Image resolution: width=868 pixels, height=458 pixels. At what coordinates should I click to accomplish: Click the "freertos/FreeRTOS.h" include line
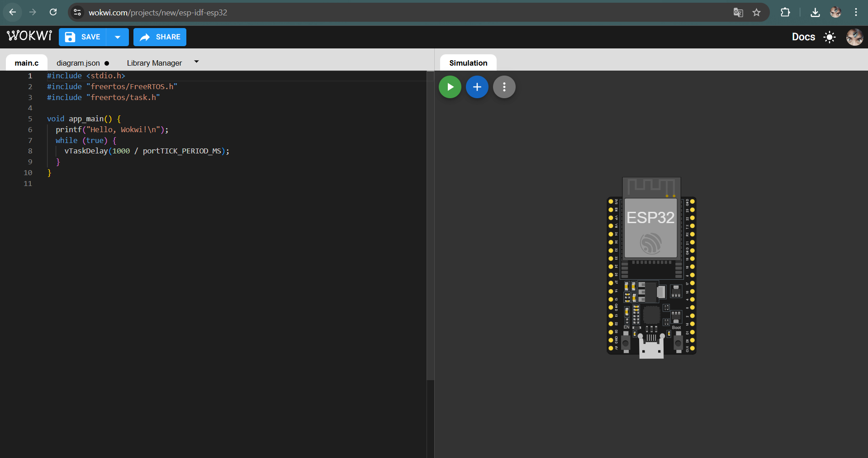112,87
